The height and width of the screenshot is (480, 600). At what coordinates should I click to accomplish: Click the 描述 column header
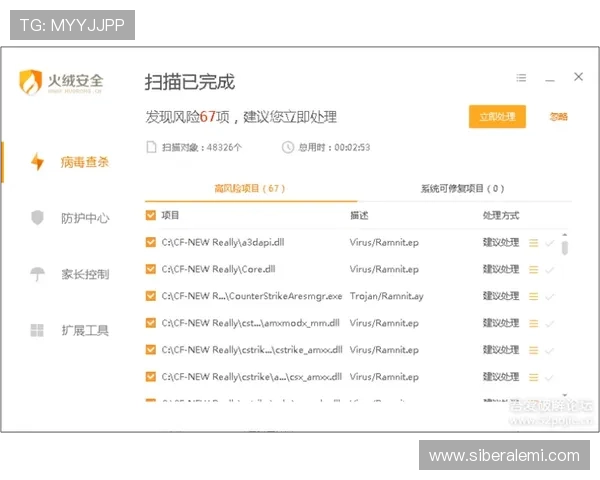[359, 216]
